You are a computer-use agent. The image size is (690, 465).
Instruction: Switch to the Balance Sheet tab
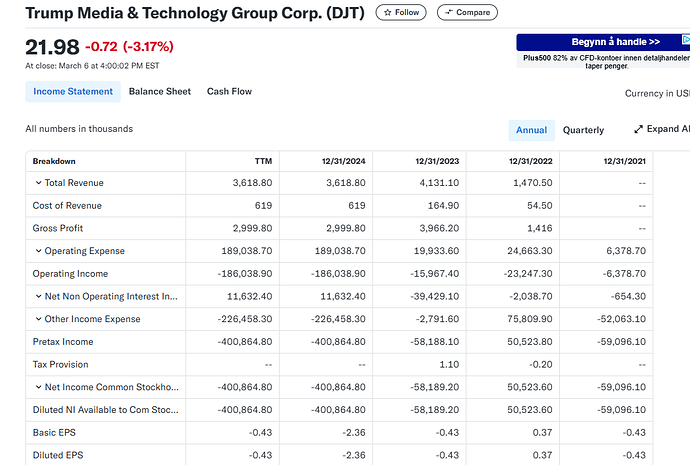tap(160, 92)
